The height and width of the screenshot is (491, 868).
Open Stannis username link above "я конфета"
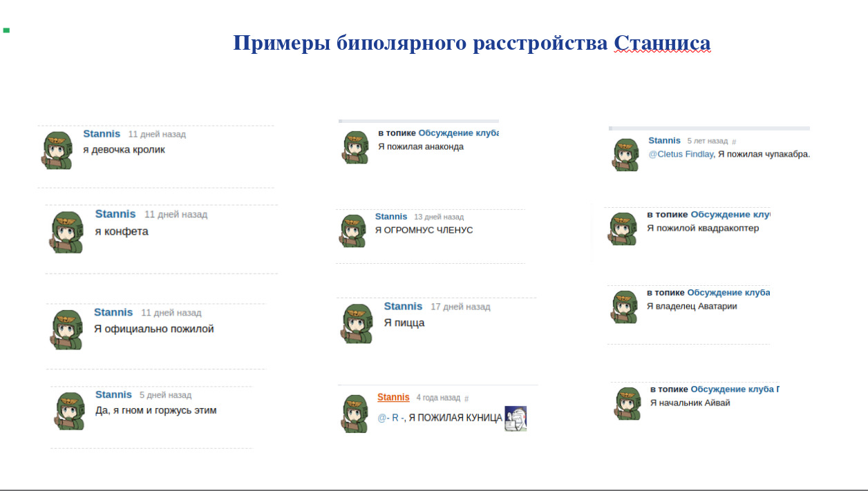(x=115, y=214)
